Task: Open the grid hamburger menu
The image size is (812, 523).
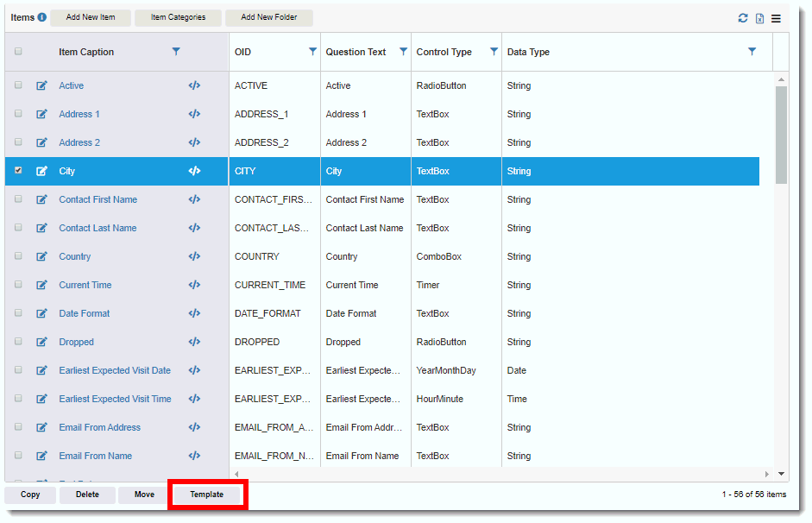Action: tap(776, 18)
